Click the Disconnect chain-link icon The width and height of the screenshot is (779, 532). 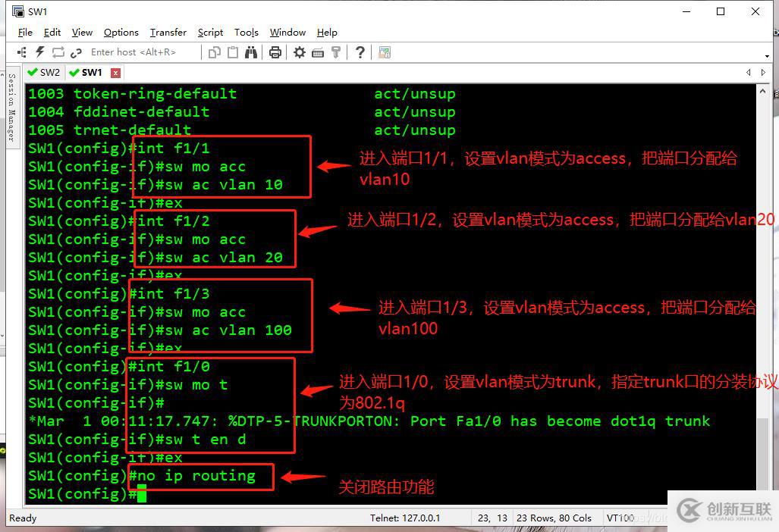[x=76, y=52]
